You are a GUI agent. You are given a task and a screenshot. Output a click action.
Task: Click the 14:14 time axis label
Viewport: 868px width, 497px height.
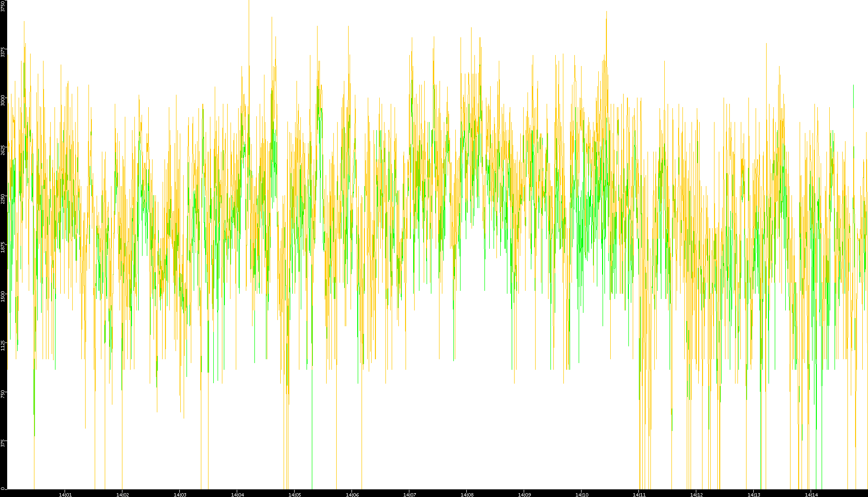(811, 495)
